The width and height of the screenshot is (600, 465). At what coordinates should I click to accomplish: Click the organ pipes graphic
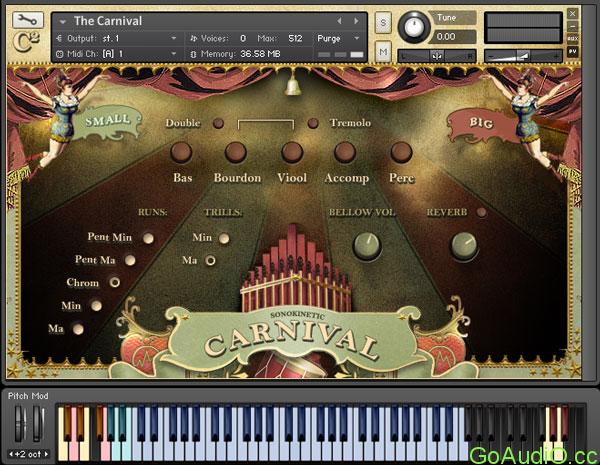click(x=295, y=268)
